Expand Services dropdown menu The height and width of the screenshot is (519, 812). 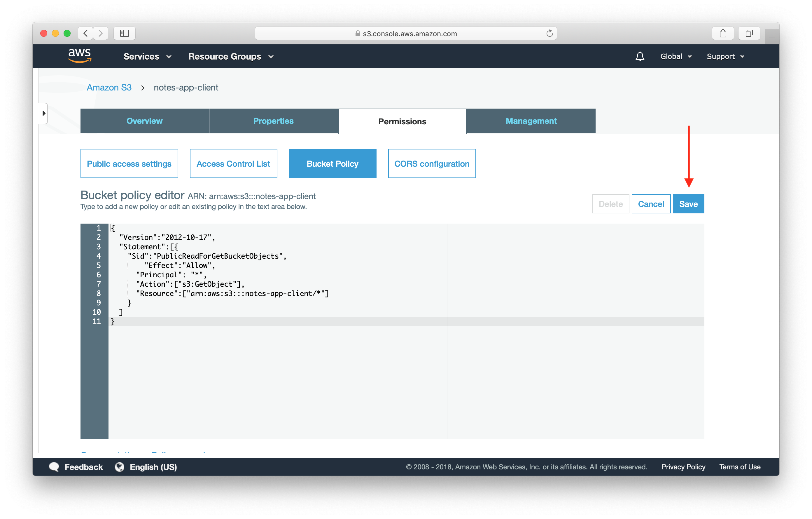point(146,57)
